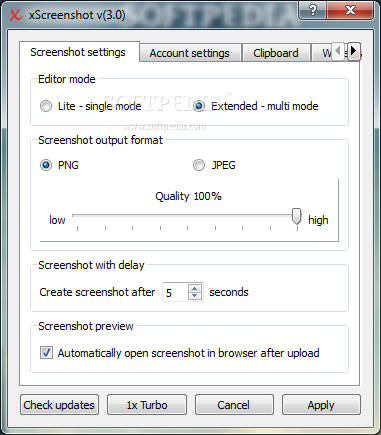Click the red xScreenshot app icon
The width and height of the screenshot is (381, 435).
[16, 15]
